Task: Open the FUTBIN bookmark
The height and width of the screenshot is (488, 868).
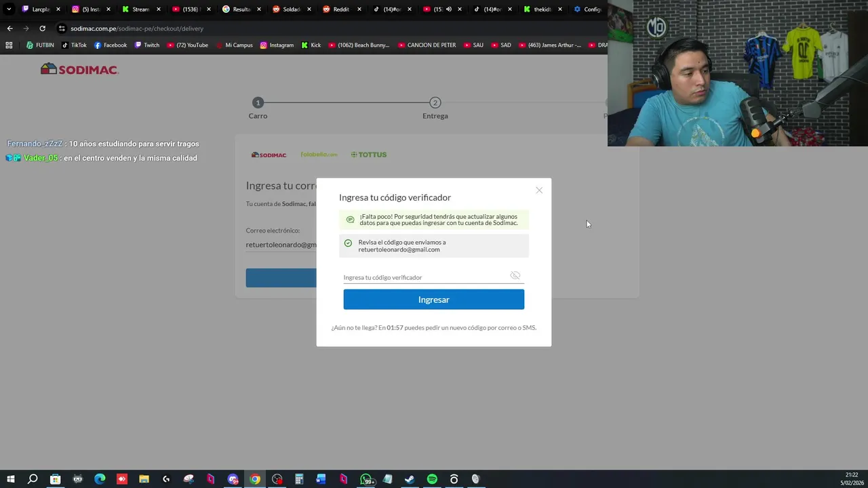Action: (x=40, y=45)
